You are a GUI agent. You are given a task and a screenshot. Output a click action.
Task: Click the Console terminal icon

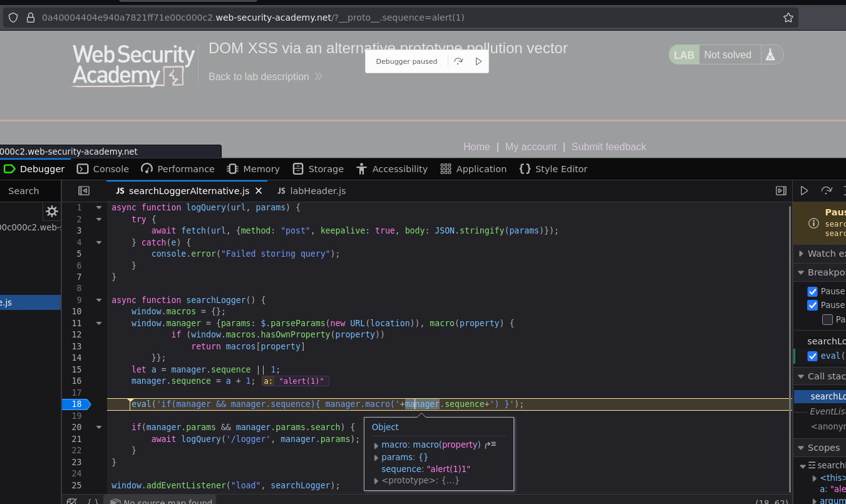(x=83, y=169)
